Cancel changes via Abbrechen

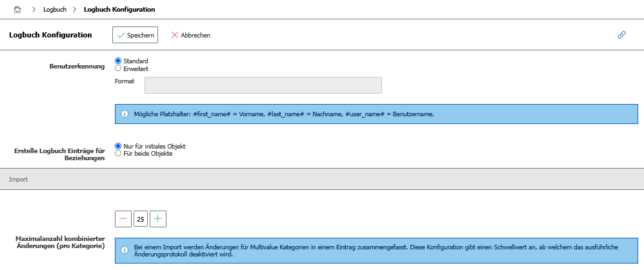[190, 35]
